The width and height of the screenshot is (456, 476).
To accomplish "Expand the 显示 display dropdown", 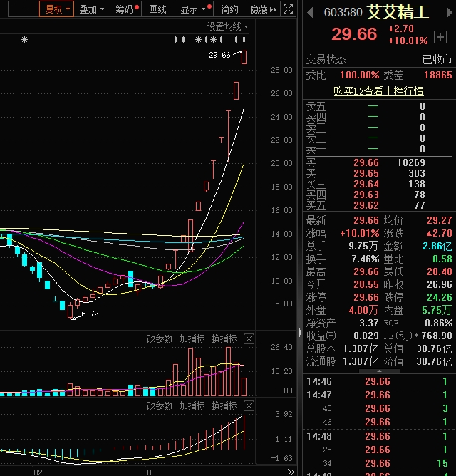I will 193,9.
